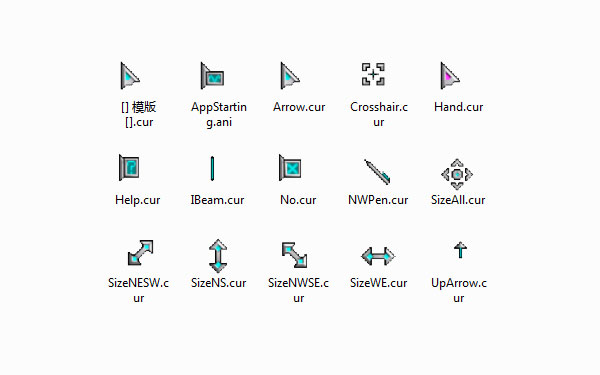The height and width of the screenshot is (375, 600).
Task: Click the SizeNESW.cur diagonal resize icon
Action: [x=140, y=253]
